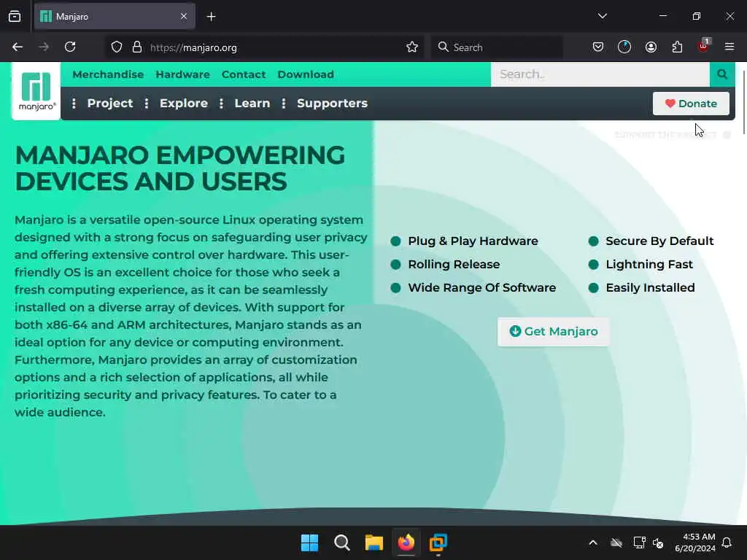Open the Merchandise link in top nav
The image size is (747, 560).
(108, 74)
